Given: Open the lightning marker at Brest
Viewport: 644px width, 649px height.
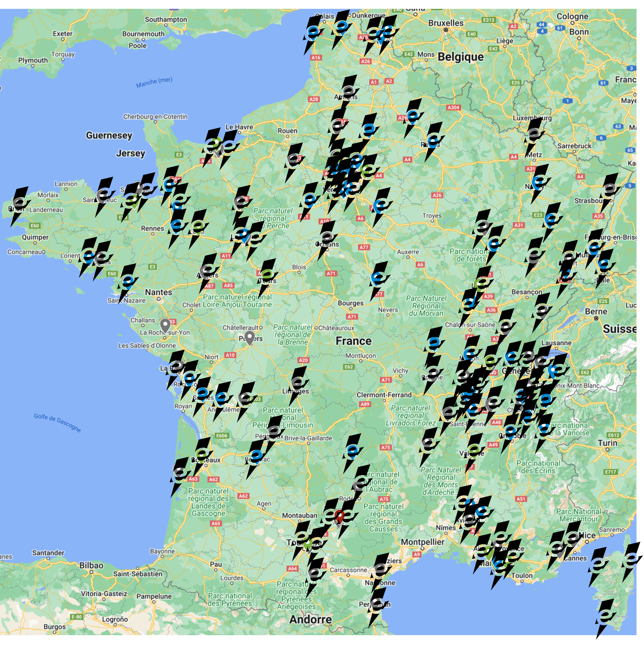Looking at the screenshot, I should pos(19,206).
